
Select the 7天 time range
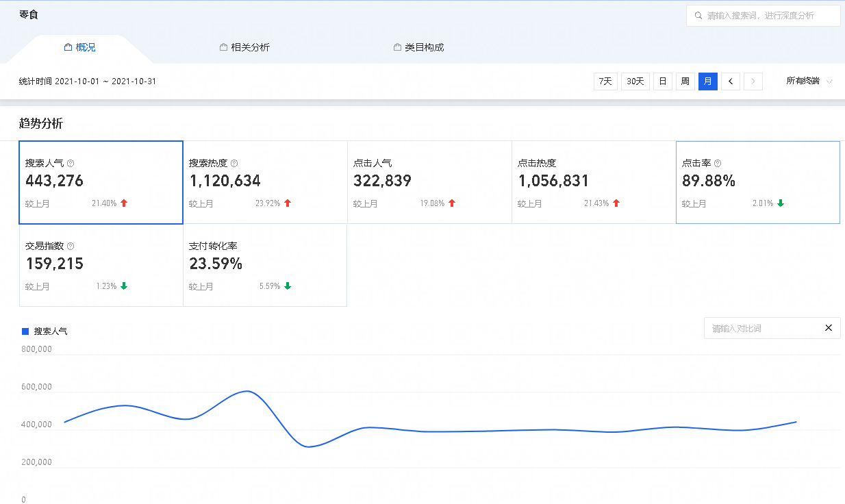point(605,81)
